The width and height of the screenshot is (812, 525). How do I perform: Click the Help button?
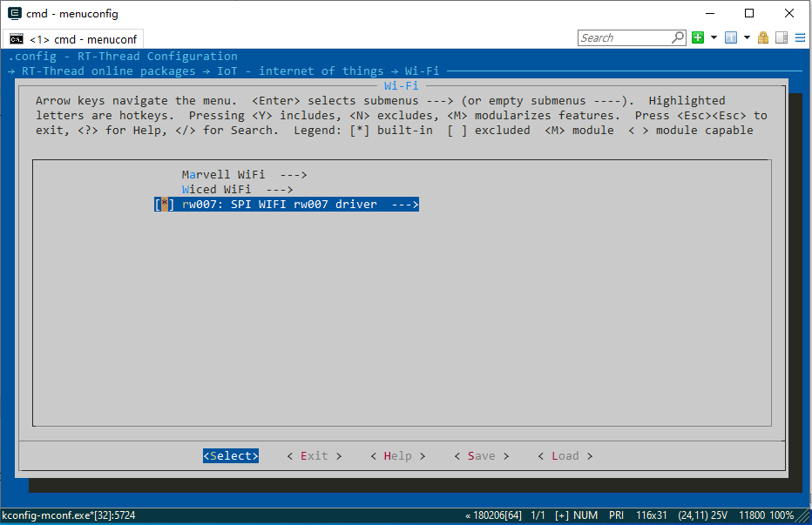click(397, 456)
